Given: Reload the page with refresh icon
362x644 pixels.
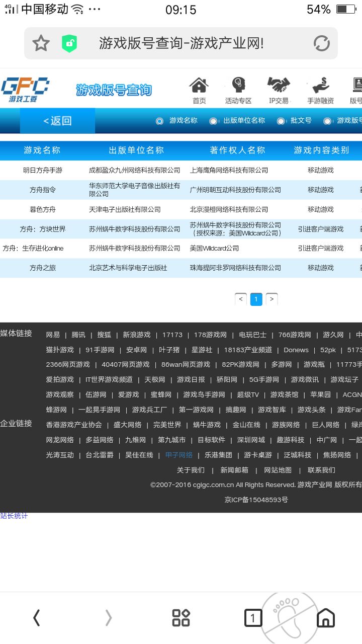Looking at the screenshot, I should pos(322,43).
